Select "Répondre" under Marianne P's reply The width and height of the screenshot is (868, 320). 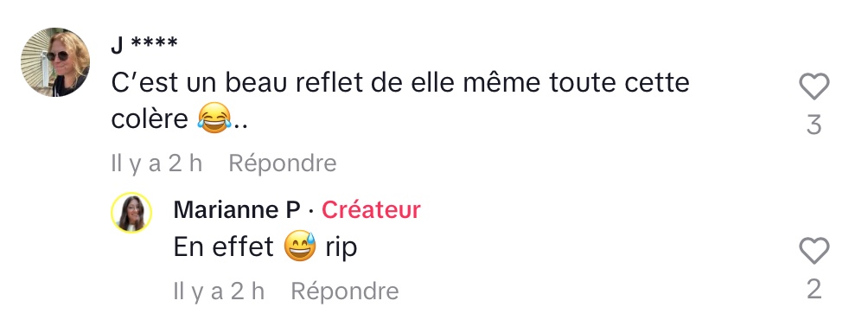(345, 291)
